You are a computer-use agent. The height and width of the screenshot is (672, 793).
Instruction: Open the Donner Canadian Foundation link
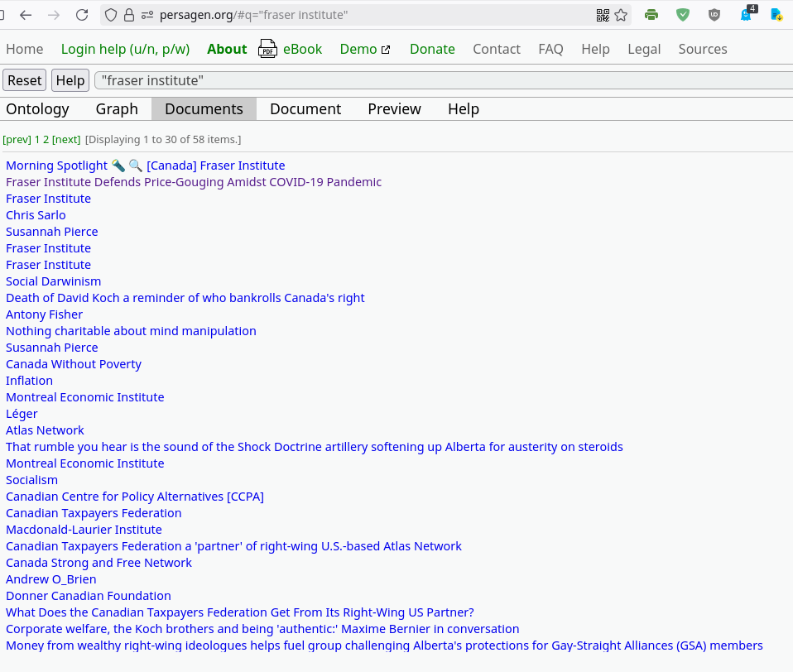tap(89, 596)
